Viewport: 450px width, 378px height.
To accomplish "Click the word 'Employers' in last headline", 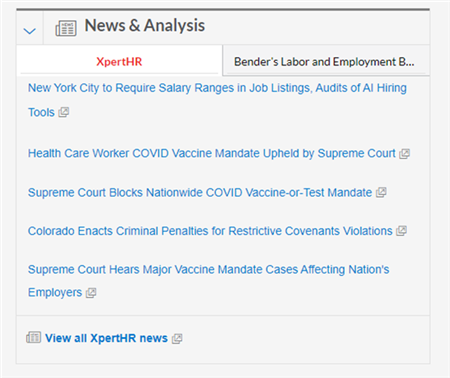I will [x=55, y=292].
